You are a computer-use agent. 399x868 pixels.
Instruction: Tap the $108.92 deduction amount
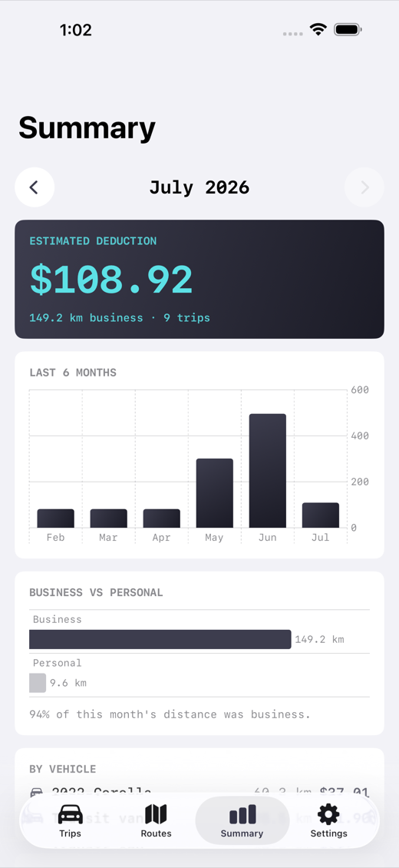coord(111,280)
